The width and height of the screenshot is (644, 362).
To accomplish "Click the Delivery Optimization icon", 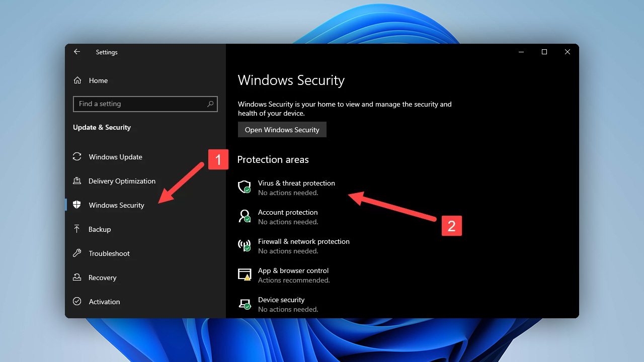I will [x=77, y=181].
